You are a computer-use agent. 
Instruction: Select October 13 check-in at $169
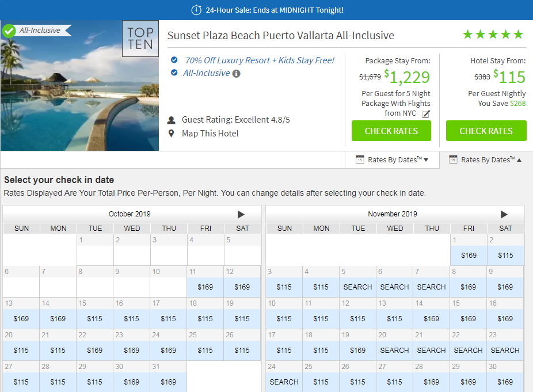[21, 319]
